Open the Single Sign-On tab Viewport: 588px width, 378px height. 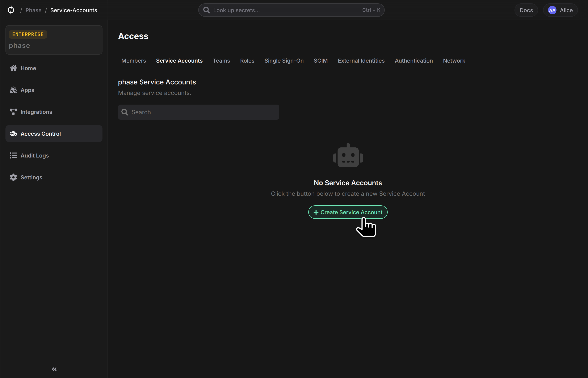284,61
